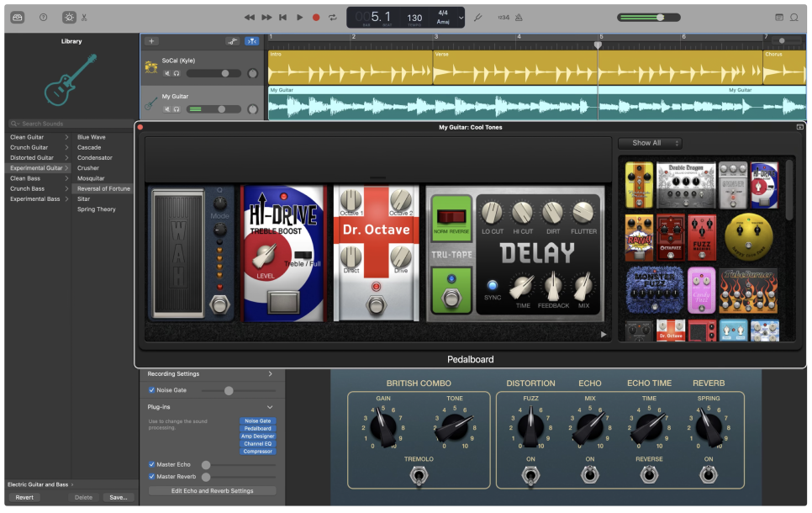This screenshot has height=513, width=812.
Task: Toggle the track automation button
Action: click(233, 41)
